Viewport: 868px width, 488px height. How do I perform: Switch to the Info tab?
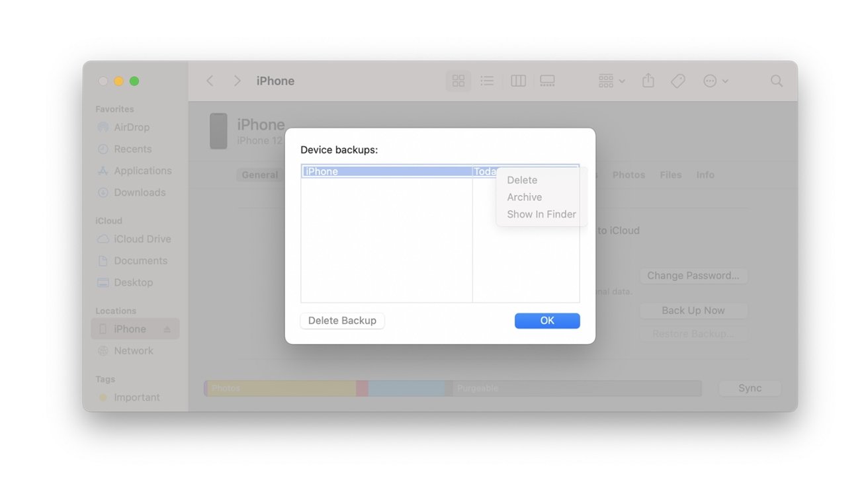[705, 175]
